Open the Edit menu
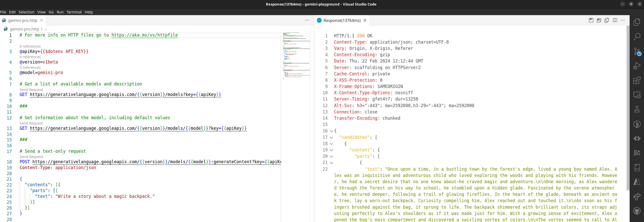 pos(12,12)
